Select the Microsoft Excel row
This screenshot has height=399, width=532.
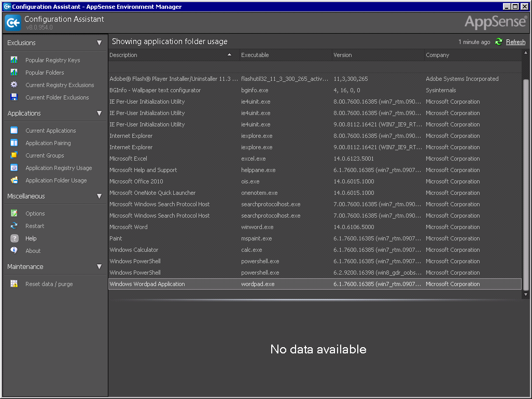pyautogui.click(x=315, y=159)
